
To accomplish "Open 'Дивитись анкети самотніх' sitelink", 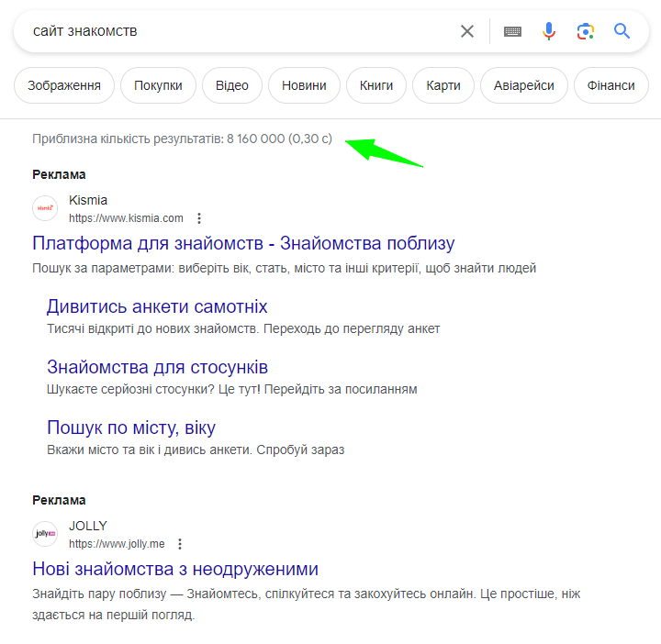I will pyautogui.click(x=157, y=306).
